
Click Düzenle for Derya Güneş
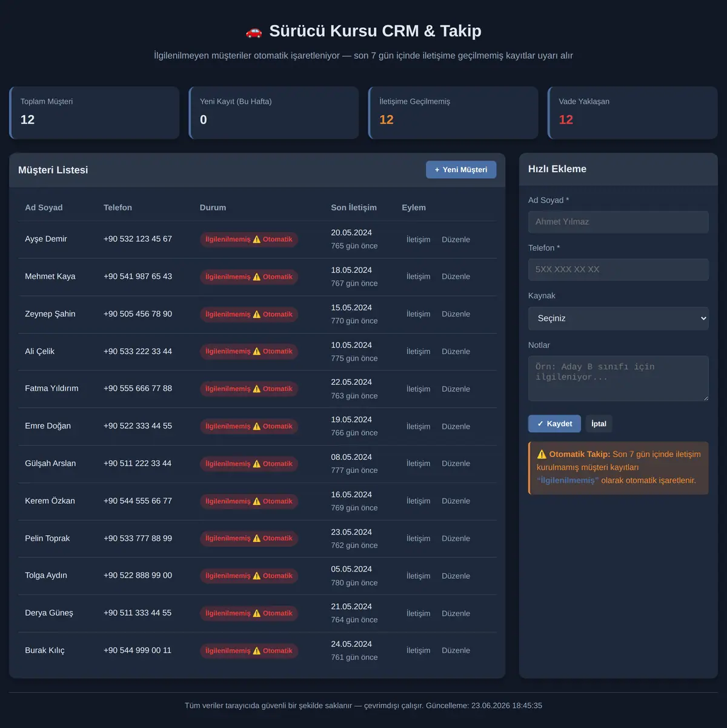tap(456, 614)
